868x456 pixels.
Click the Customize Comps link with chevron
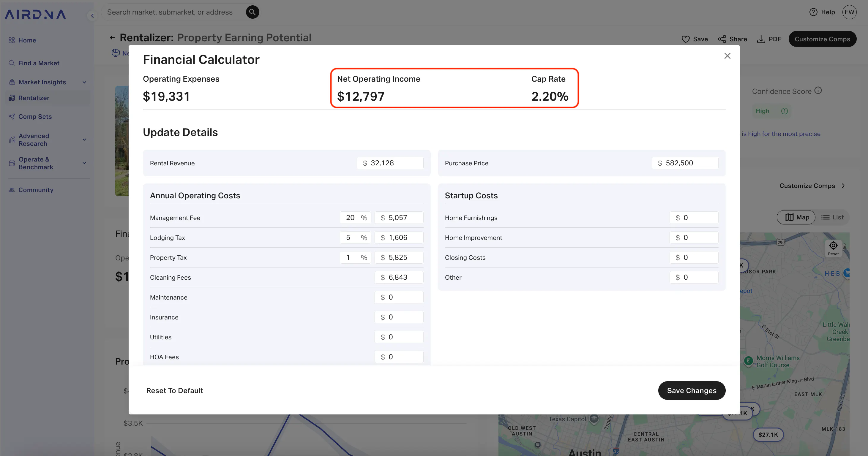pyautogui.click(x=812, y=186)
